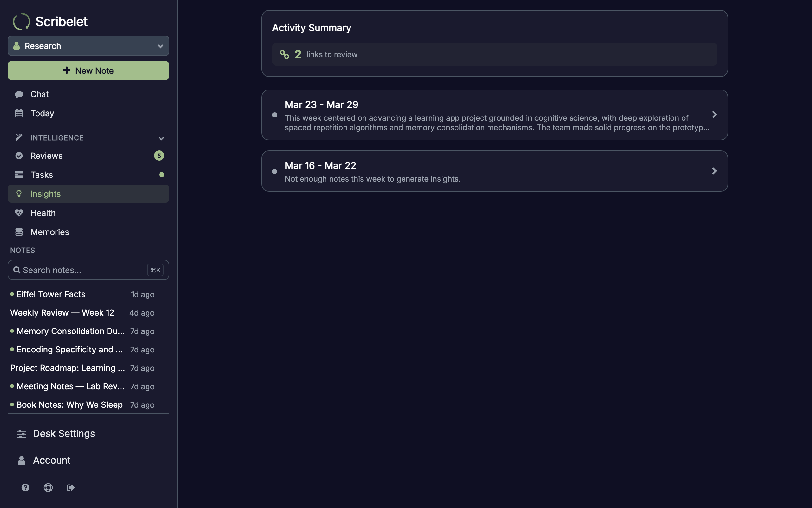Focus the Search notes field
The image size is (812, 508).
pos(88,270)
